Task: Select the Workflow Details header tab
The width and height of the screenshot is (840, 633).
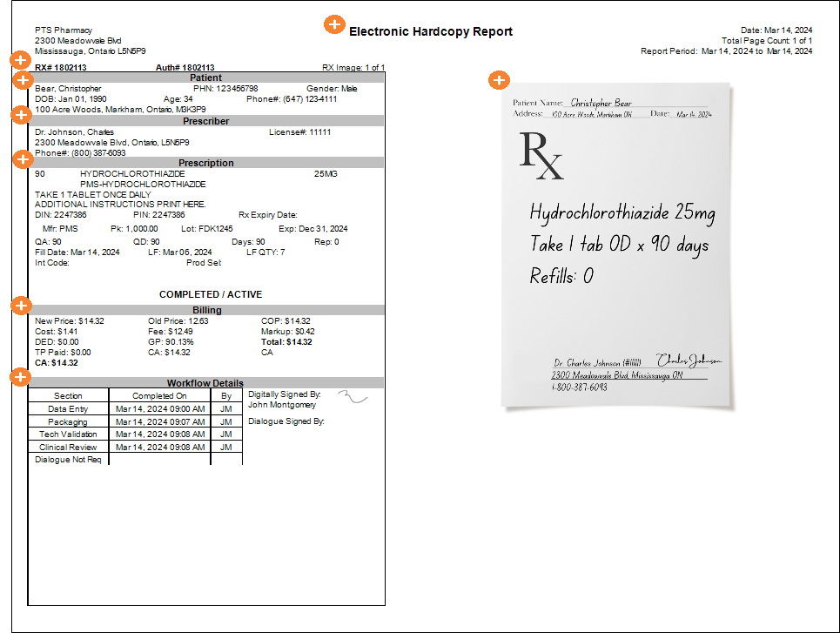Action: tap(207, 383)
